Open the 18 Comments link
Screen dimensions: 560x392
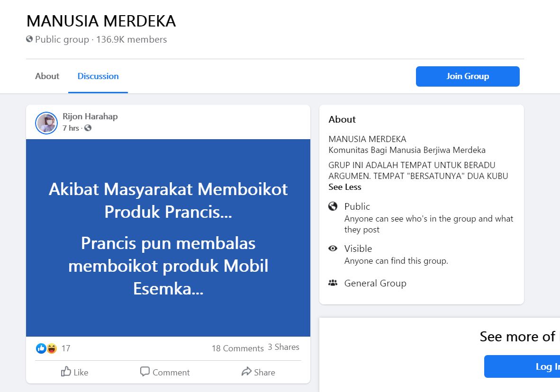point(237,348)
